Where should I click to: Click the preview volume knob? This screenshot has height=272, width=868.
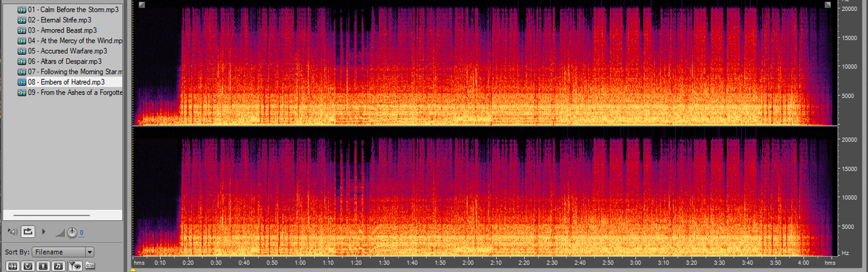[72, 233]
